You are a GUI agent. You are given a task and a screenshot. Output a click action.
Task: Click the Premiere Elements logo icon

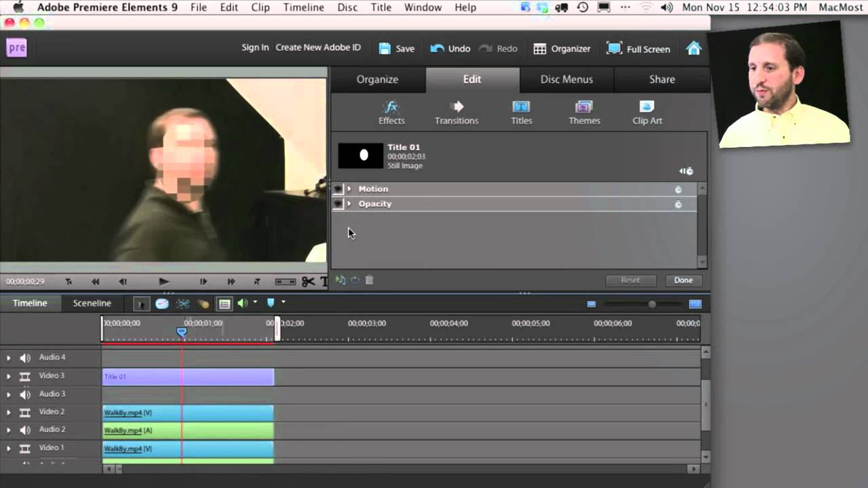coord(17,47)
